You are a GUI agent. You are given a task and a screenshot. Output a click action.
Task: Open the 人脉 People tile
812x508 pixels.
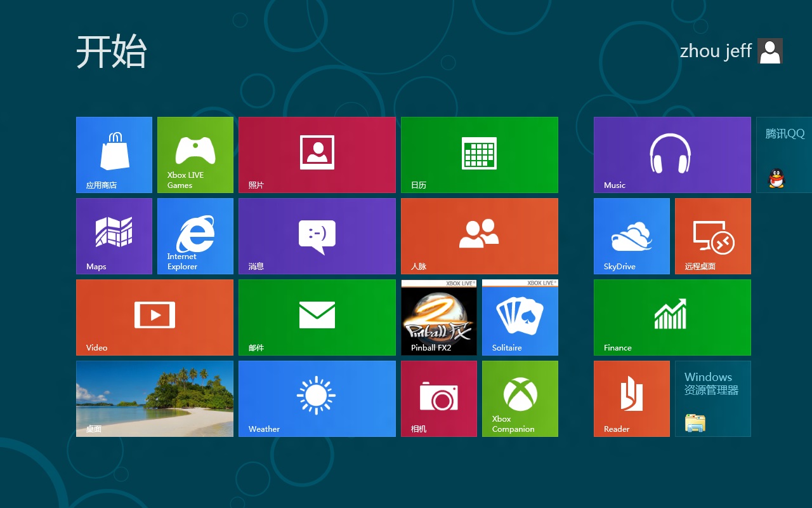(x=480, y=236)
